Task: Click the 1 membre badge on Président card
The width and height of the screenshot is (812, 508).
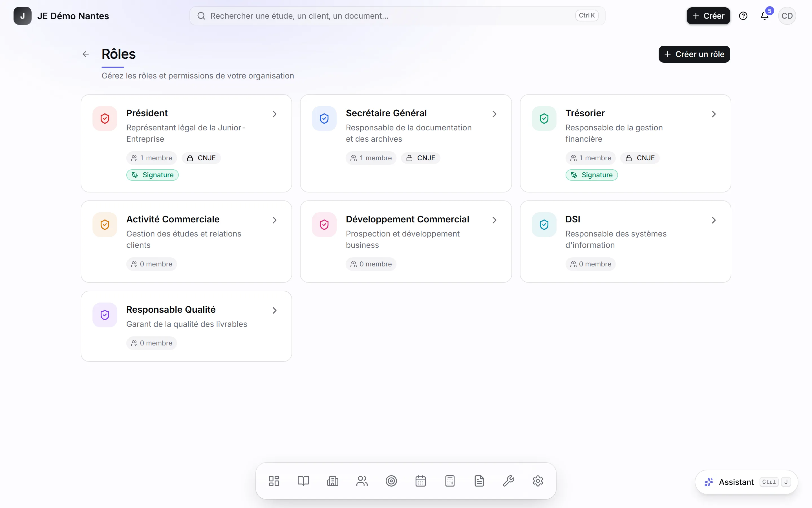Action: [152, 158]
